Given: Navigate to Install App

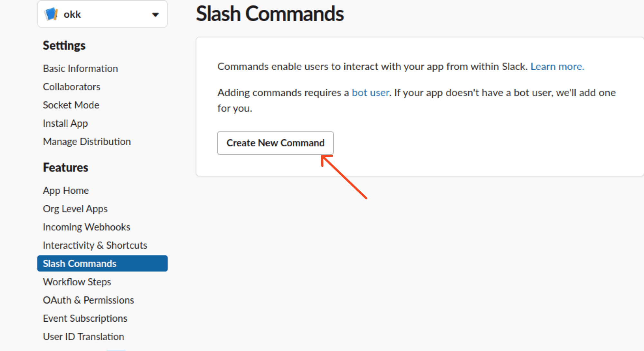Looking at the screenshot, I should coord(65,123).
